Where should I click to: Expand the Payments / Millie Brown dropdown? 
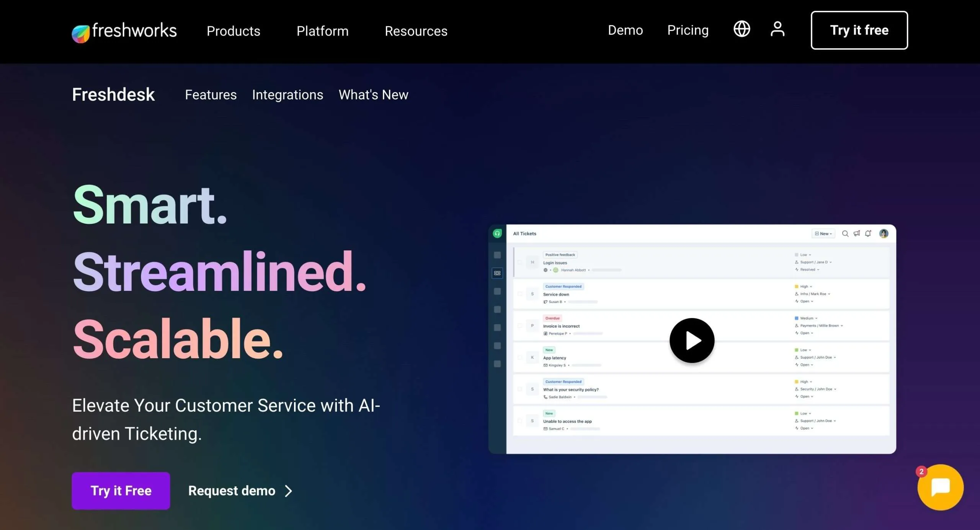[x=819, y=326]
